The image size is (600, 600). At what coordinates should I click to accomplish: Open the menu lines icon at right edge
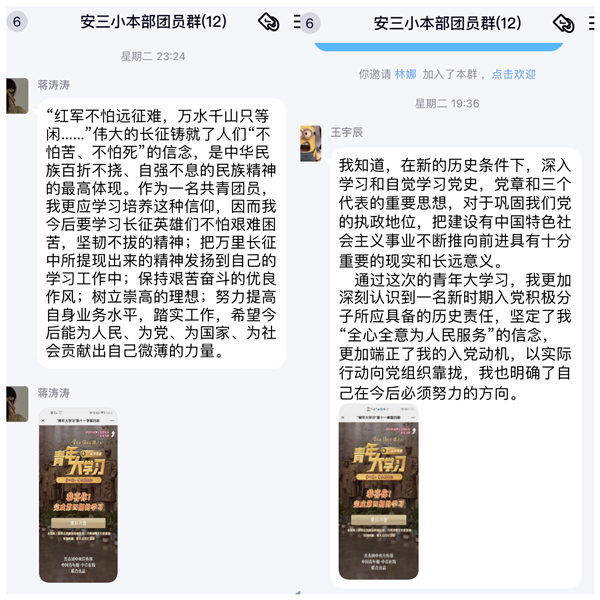click(592, 23)
